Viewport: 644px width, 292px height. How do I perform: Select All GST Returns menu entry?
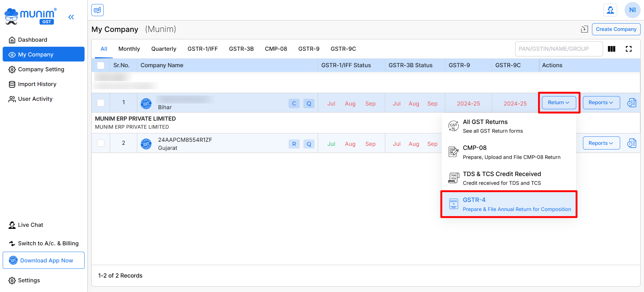pos(509,126)
